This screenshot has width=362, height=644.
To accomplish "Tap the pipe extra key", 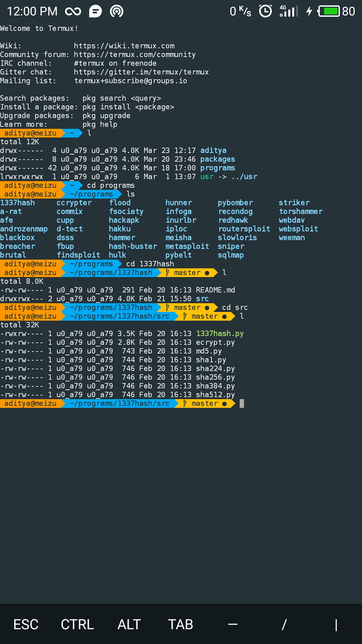I will 336,625.
